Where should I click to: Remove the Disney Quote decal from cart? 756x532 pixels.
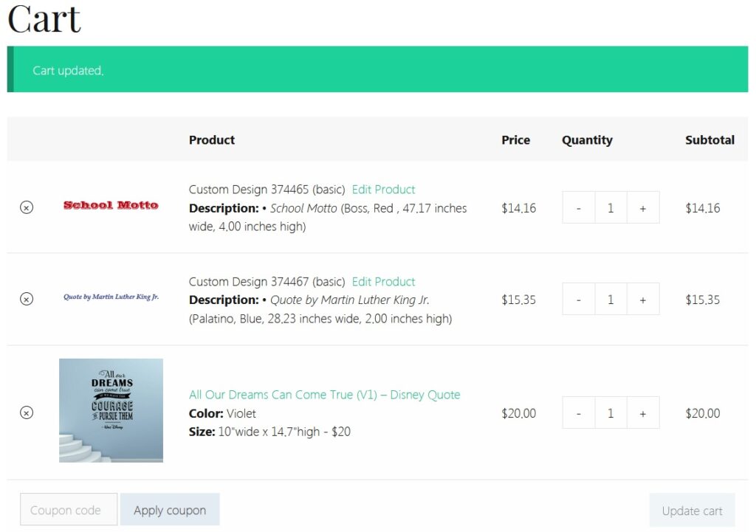tap(27, 414)
